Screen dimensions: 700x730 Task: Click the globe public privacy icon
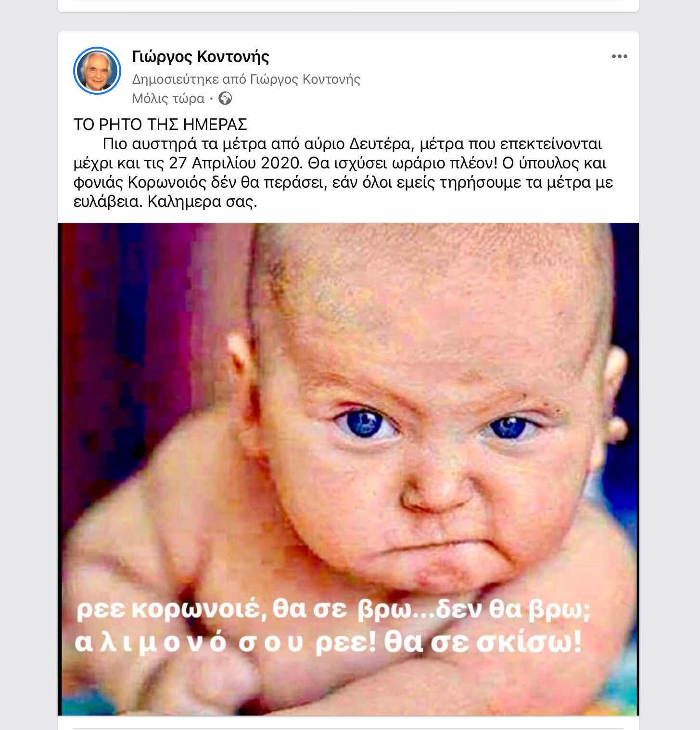(225, 99)
